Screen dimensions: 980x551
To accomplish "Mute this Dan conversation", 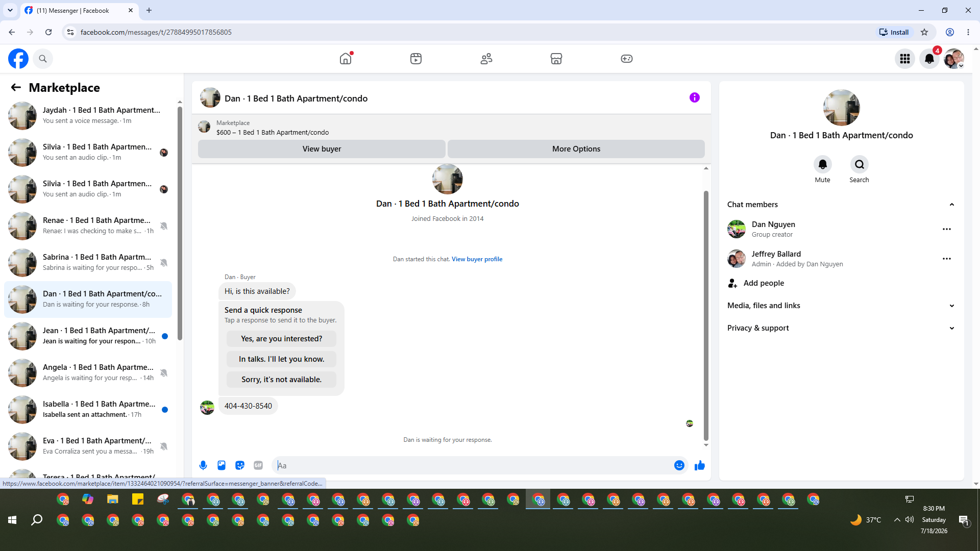I will point(823,164).
